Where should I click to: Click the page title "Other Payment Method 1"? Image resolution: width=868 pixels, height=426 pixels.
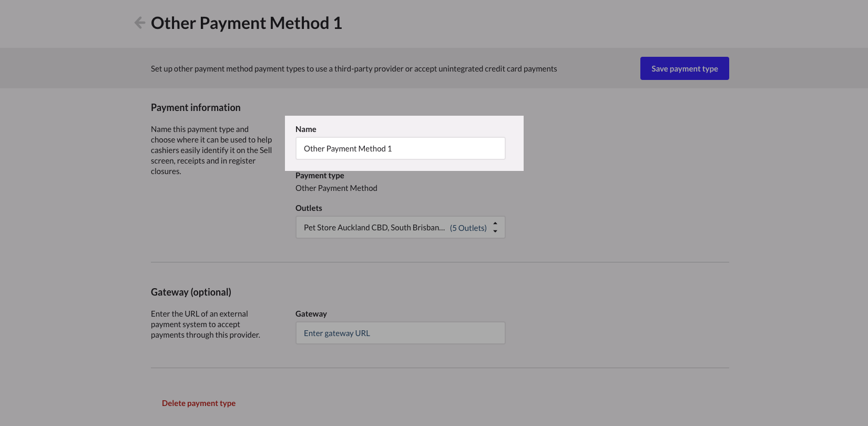(247, 23)
